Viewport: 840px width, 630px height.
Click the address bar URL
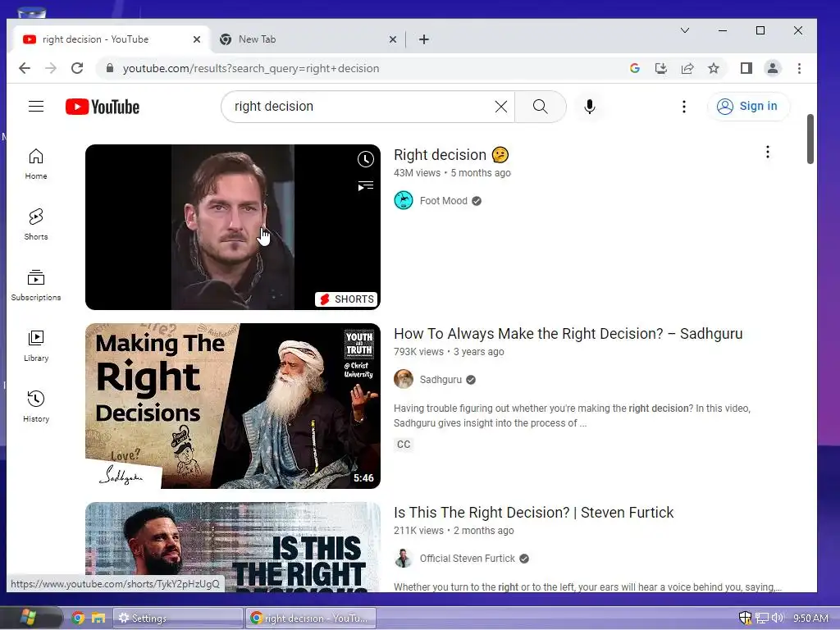tap(251, 69)
